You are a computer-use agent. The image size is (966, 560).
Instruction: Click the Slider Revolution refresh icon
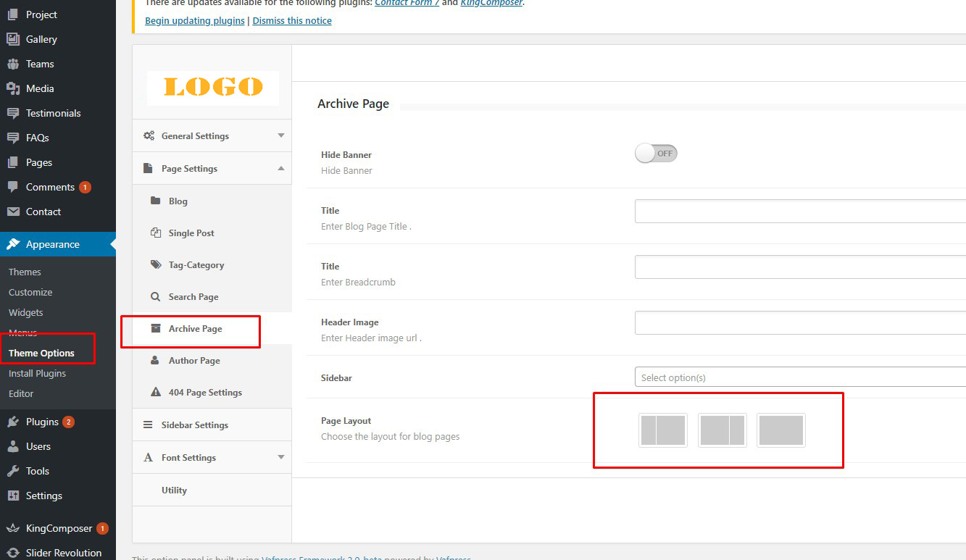tap(13, 553)
